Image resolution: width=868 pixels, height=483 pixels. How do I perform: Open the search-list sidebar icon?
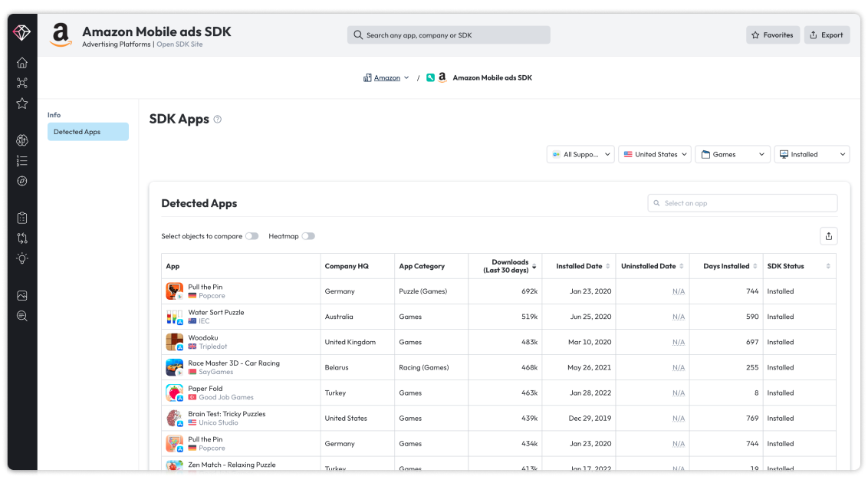click(22, 316)
